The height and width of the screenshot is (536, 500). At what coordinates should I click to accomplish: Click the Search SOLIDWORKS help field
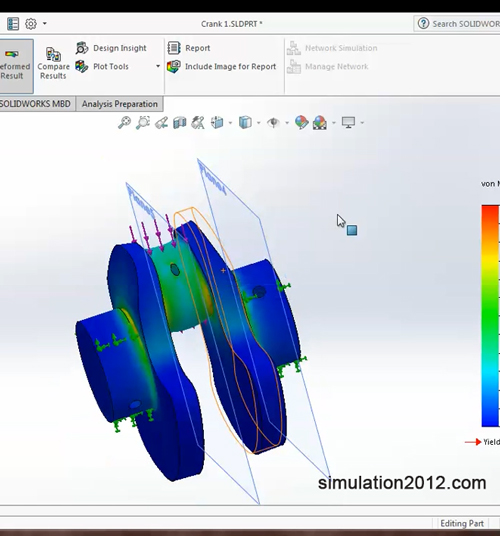(465, 24)
